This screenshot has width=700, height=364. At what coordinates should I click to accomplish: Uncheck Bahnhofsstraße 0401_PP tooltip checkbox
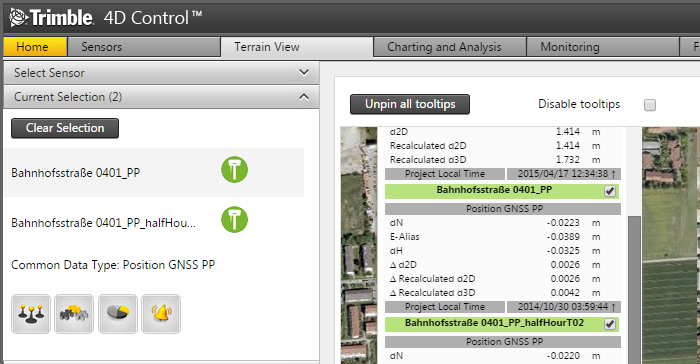610,191
